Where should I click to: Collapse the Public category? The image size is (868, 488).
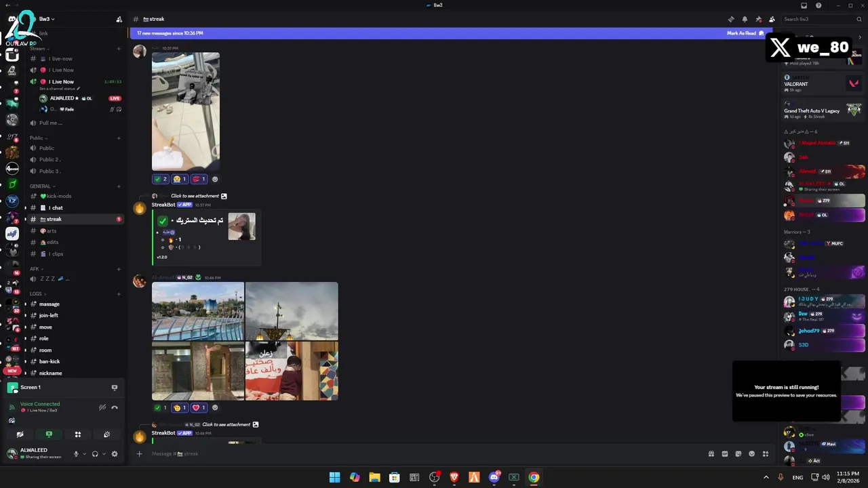click(38, 138)
